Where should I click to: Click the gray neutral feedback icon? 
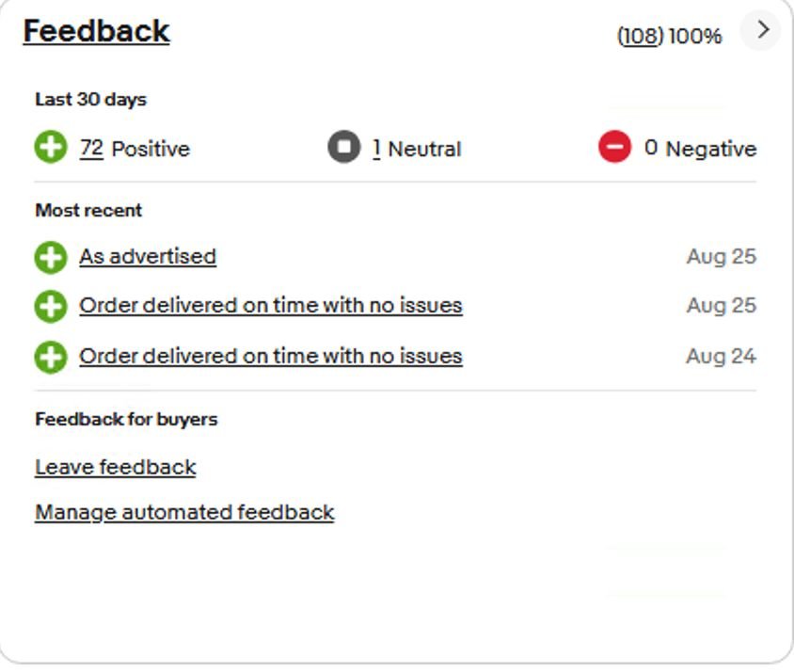(x=343, y=147)
